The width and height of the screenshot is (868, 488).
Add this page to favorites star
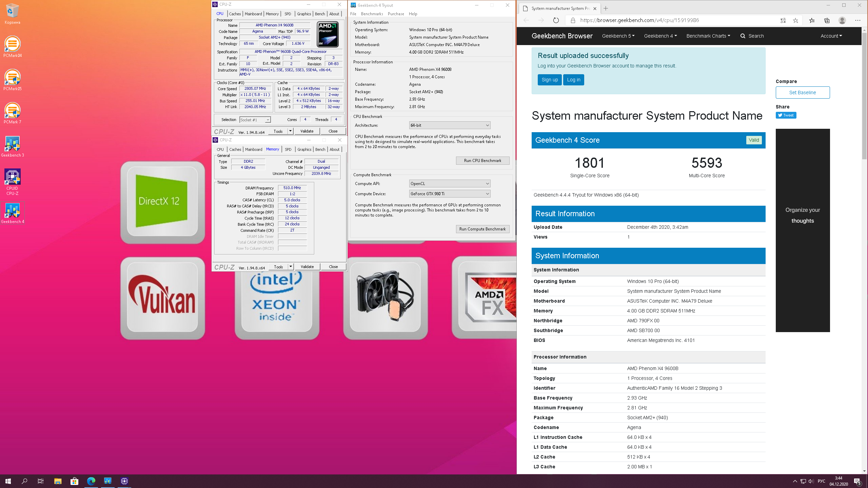tap(795, 21)
